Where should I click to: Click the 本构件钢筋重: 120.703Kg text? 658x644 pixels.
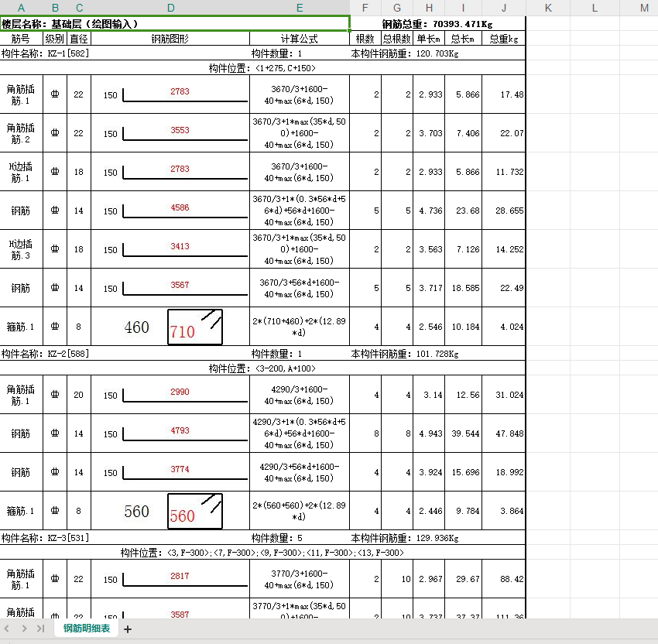coord(405,53)
